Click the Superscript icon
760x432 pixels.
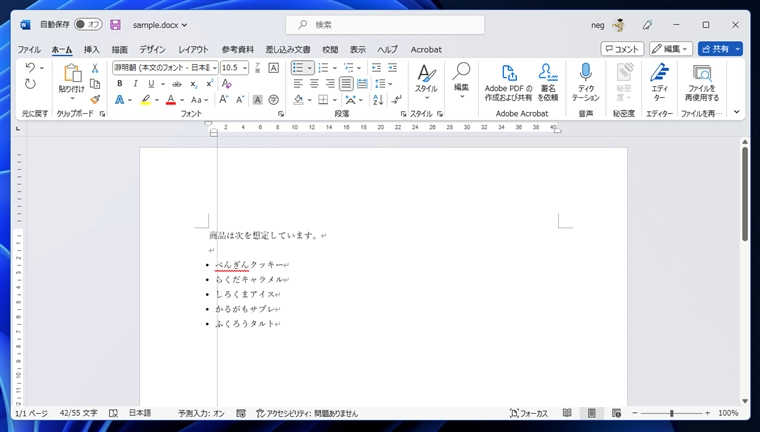209,84
